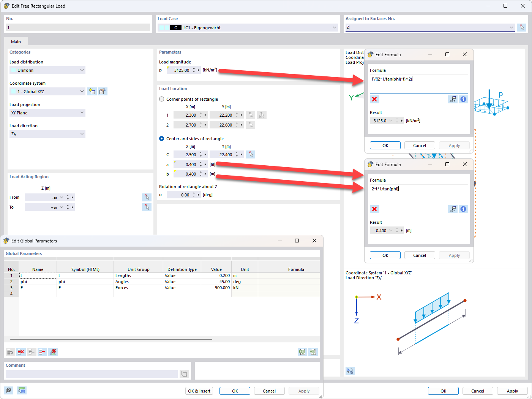Click the 2x pick icon beside corner point 1
Screen dimensions: 532x399
[x=262, y=115]
